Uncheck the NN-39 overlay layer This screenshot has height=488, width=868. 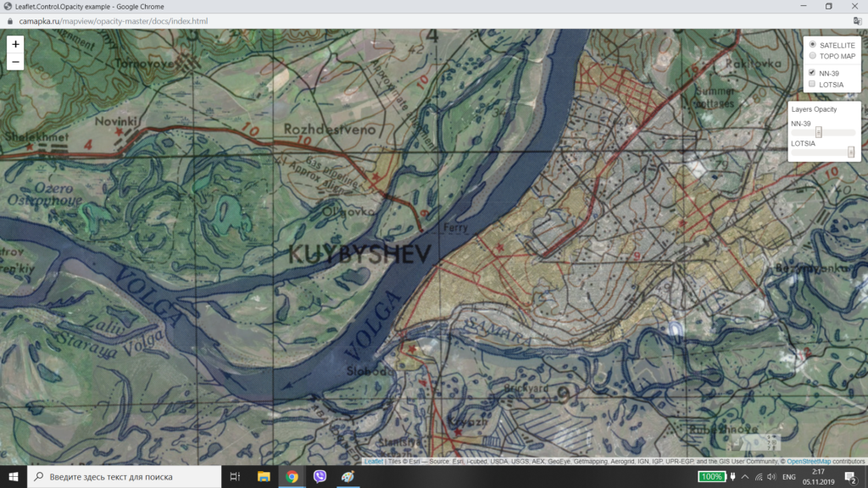click(812, 73)
